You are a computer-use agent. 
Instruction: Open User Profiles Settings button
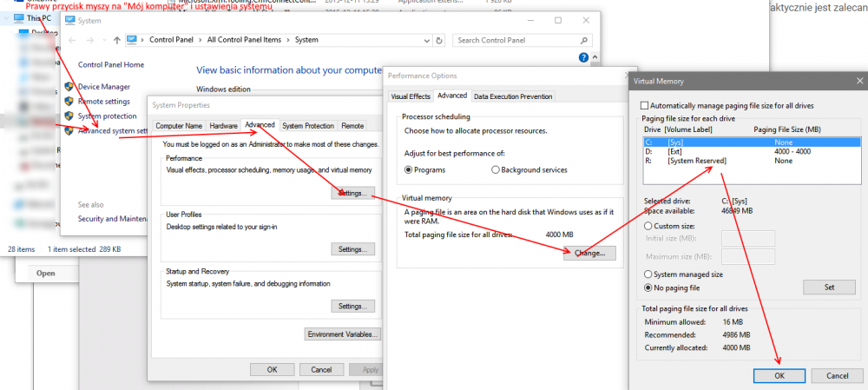[352, 249]
